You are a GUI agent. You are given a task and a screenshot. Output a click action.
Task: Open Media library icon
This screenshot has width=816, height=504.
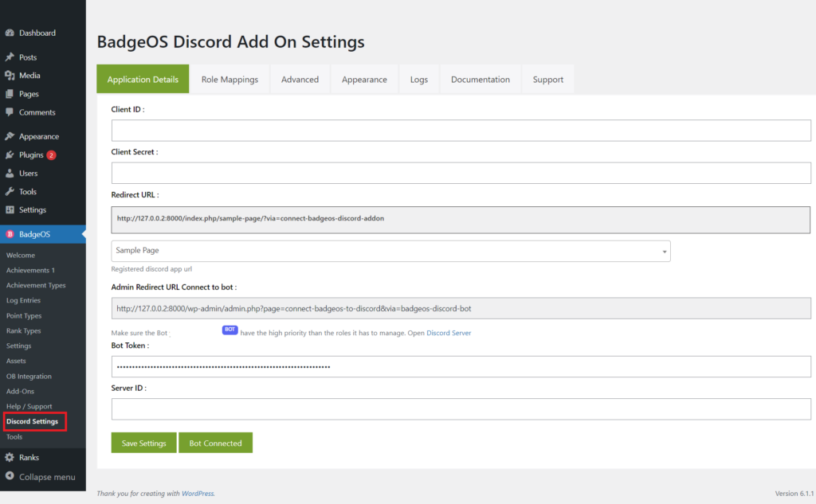10,76
